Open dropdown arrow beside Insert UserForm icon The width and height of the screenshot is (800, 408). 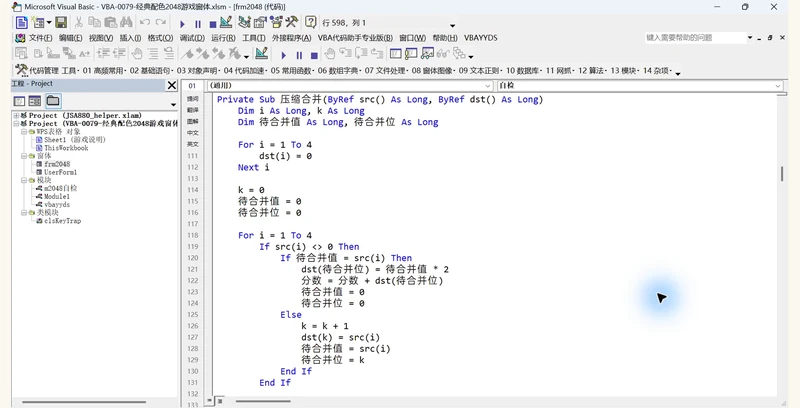click(49, 23)
